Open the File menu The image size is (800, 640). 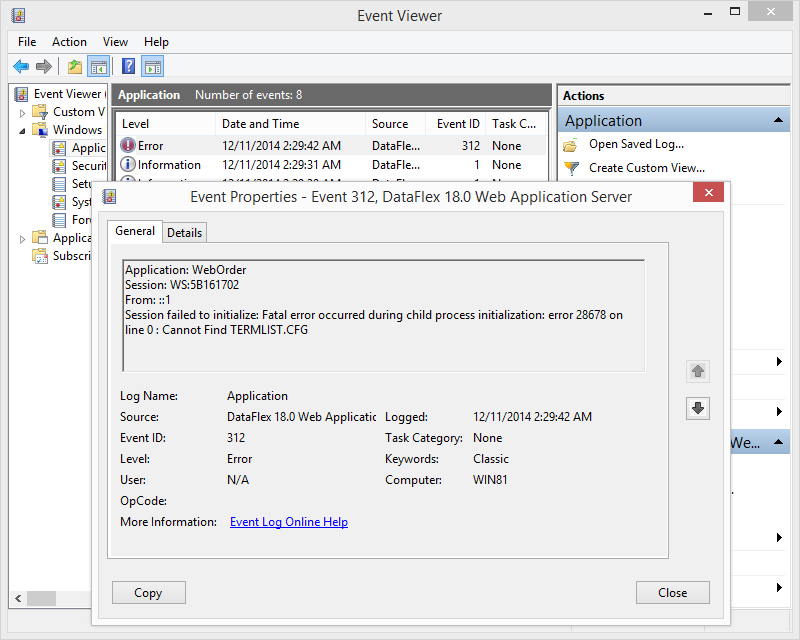[27, 42]
